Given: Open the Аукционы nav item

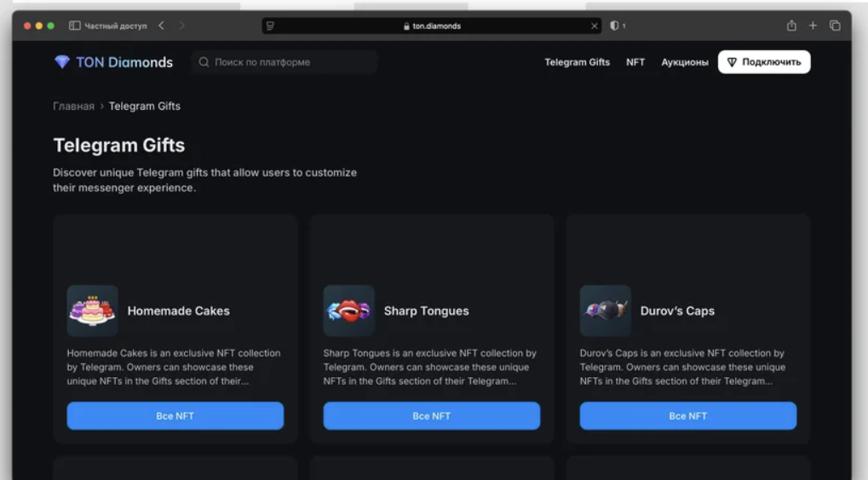Looking at the screenshot, I should coord(685,62).
